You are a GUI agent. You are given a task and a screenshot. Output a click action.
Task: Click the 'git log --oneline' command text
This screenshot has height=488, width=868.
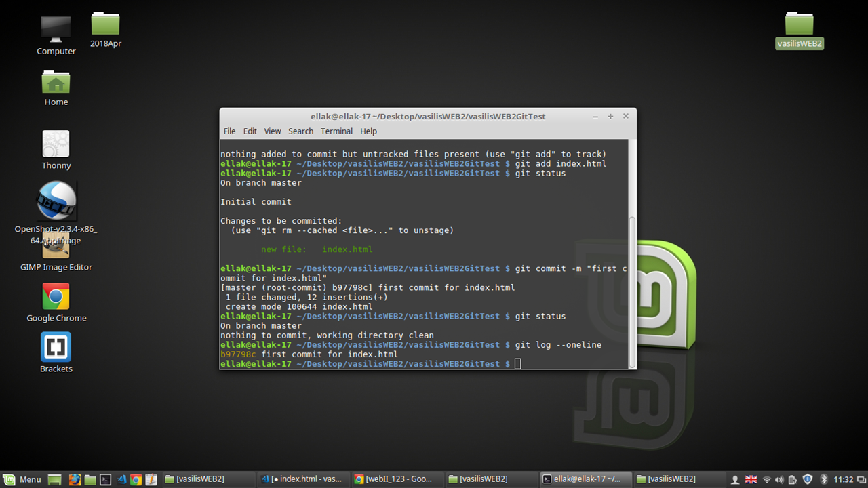(558, 345)
